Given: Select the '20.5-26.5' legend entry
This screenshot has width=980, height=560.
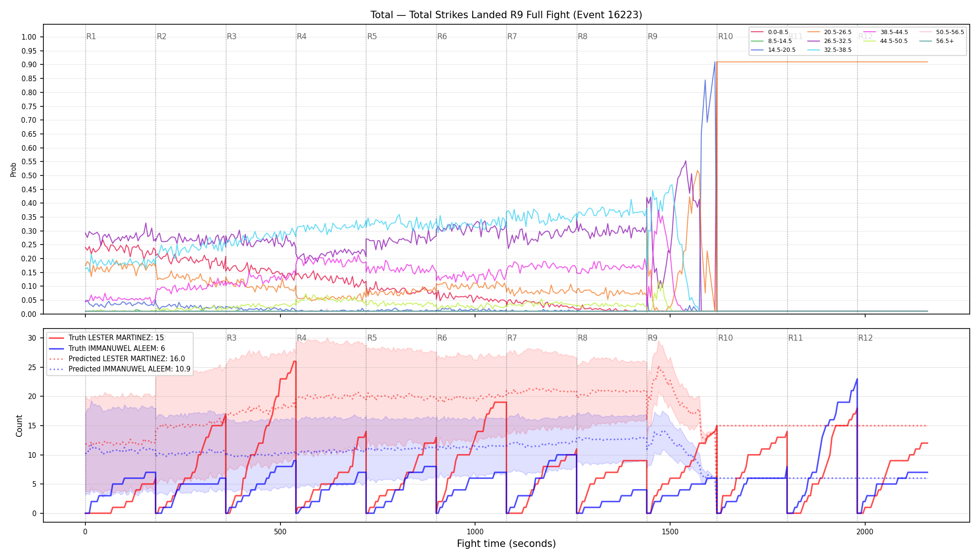Looking at the screenshot, I should [x=829, y=32].
